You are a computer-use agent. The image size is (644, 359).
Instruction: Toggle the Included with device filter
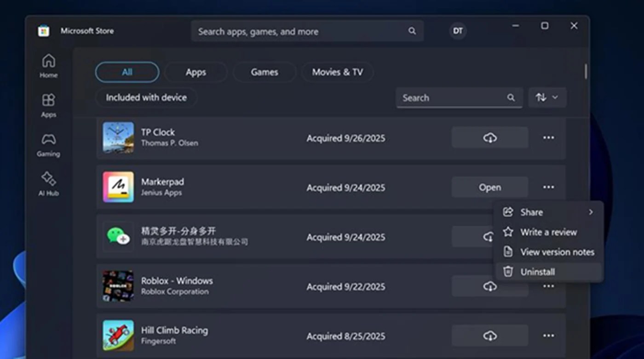coord(146,97)
